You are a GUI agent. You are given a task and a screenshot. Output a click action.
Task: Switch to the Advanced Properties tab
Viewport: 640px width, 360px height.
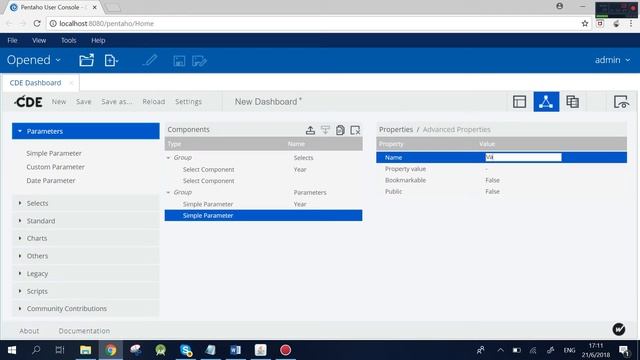click(x=456, y=129)
